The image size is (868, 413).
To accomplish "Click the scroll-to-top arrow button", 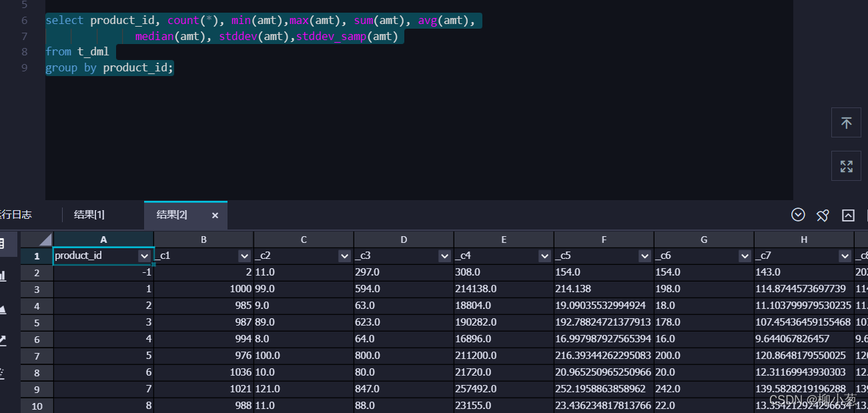I will (x=846, y=123).
